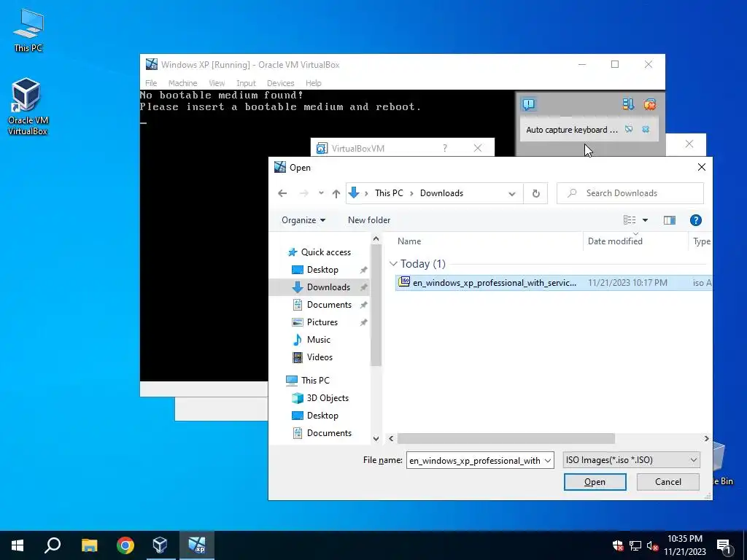
Task: Click the forward arrow in the Open dialog
Action: click(303, 193)
